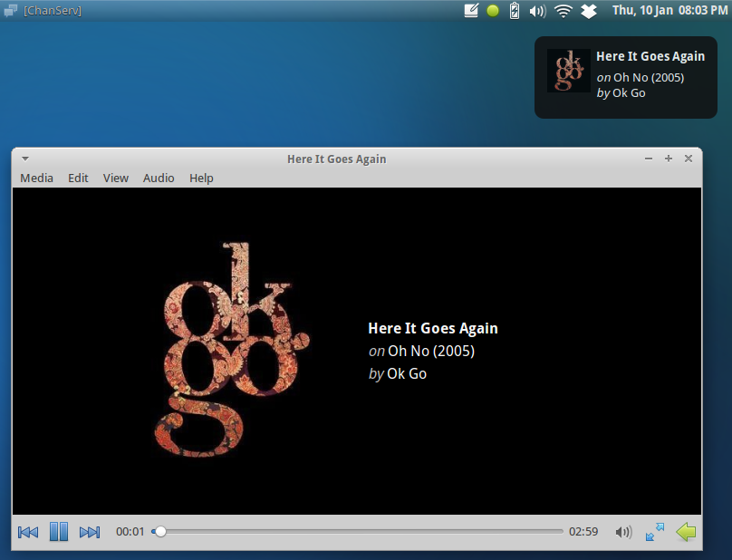Screen dimensions: 732x560
Task: Open the View dropdown menu
Action: tap(115, 178)
